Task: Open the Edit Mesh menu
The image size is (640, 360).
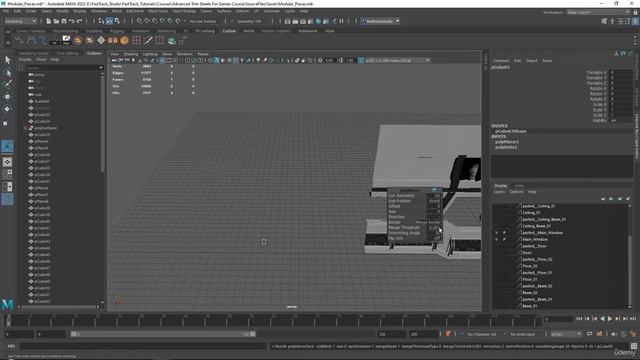Action: pyautogui.click(x=135, y=11)
